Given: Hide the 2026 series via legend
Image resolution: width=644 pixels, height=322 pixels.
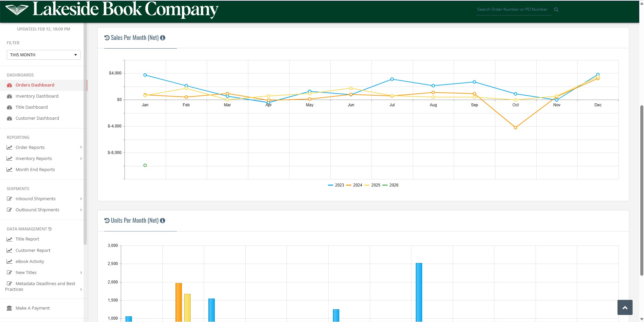Looking at the screenshot, I should 390,185.
